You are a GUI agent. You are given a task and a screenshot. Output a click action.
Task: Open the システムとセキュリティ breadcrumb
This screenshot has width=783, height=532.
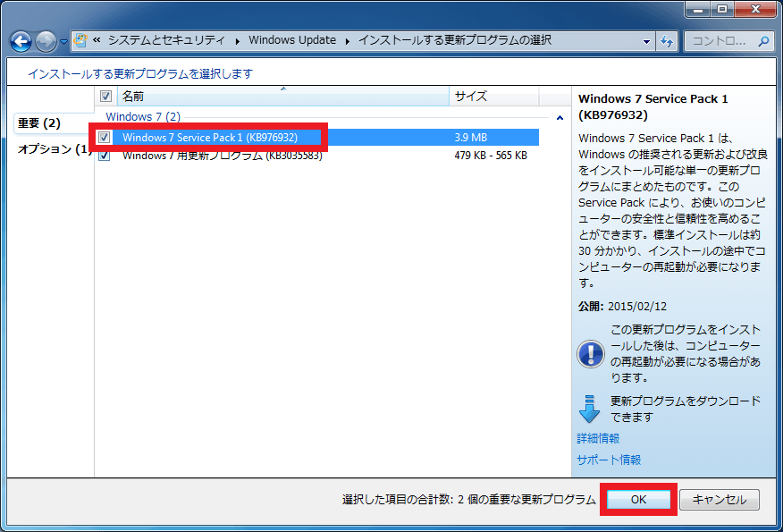click(x=166, y=40)
